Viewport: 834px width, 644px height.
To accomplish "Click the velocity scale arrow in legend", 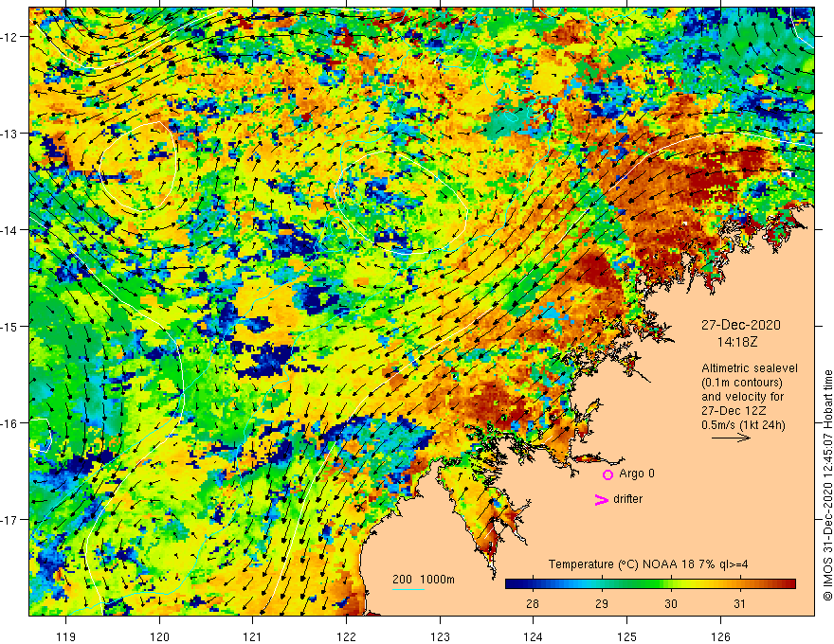I will coord(731,438).
